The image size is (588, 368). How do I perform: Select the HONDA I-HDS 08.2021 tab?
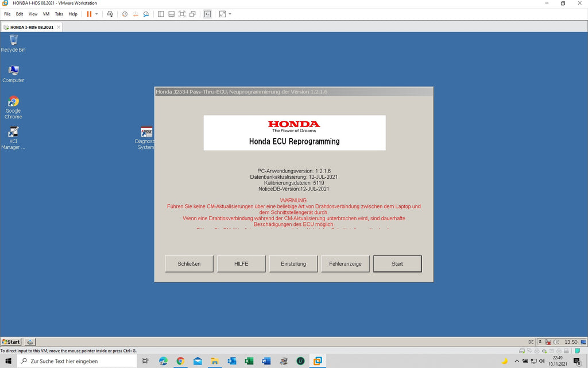click(32, 27)
